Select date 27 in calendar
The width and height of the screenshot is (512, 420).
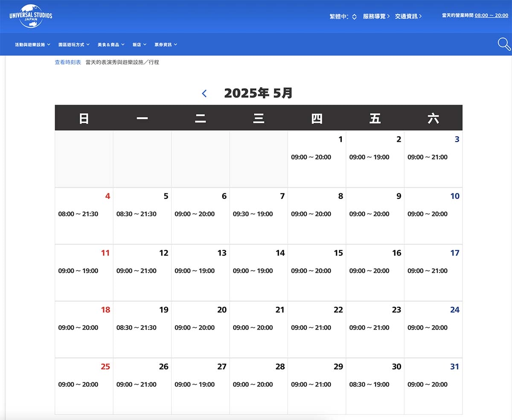tap(201, 386)
